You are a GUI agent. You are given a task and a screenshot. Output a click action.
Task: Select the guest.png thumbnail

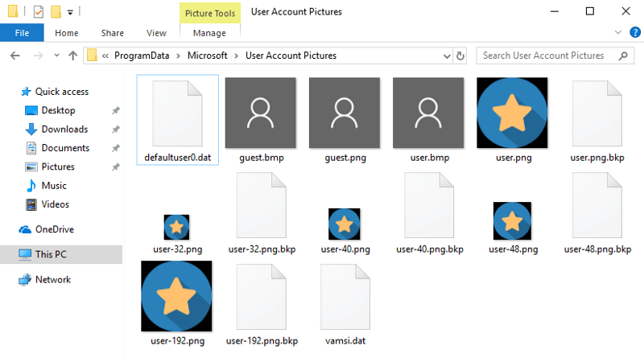(345, 113)
